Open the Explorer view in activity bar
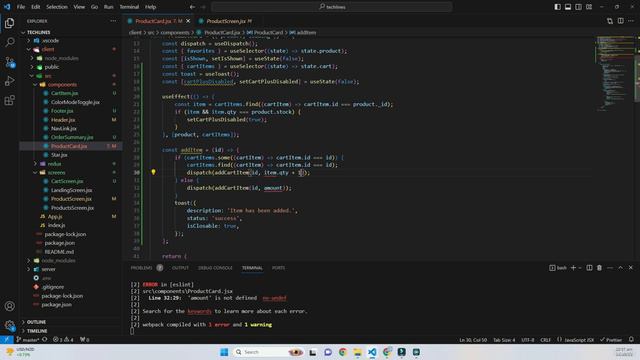 pyautogui.click(x=9, y=23)
